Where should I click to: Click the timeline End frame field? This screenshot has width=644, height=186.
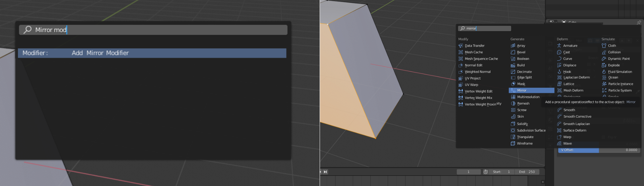527,172
